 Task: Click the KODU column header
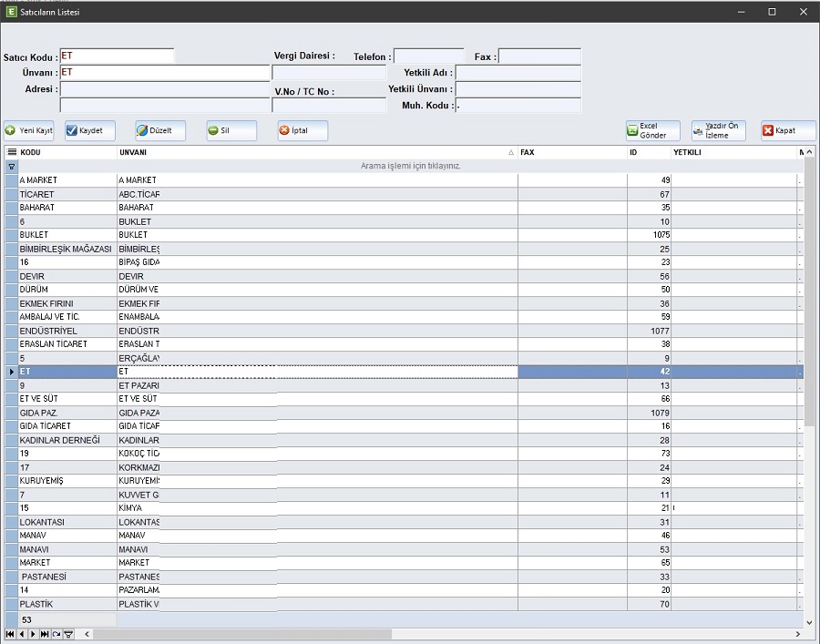pyautogui.click(x=64, y=152)
